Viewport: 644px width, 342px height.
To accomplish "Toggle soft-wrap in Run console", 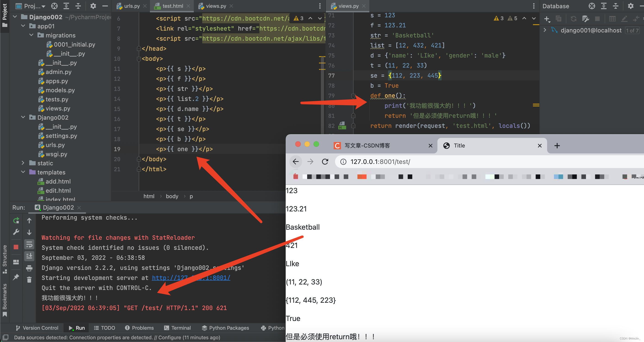I will coord(29,244).
